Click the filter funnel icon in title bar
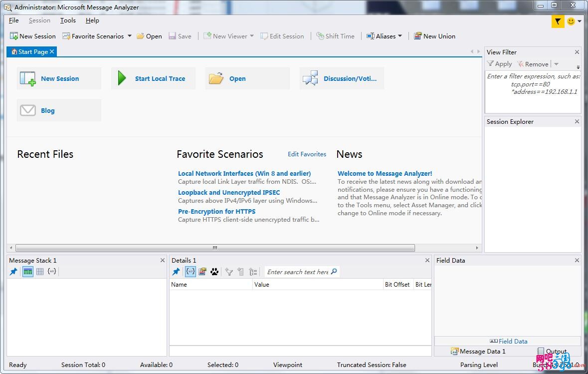 [x=558, y=21]
